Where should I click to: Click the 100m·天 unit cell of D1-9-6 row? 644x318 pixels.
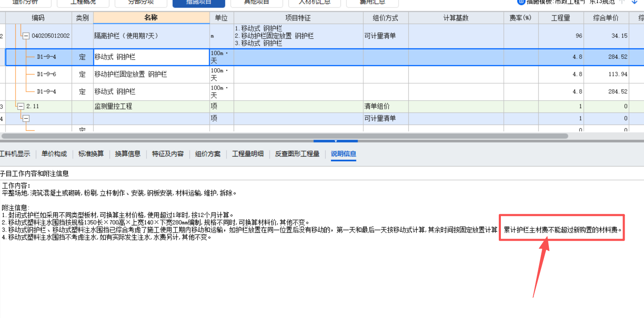(221, 74)
